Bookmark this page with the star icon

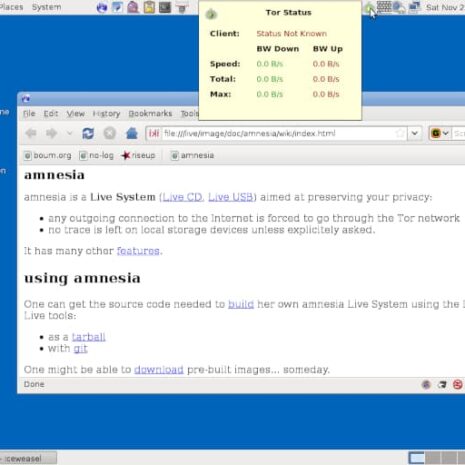pos(400,134)
